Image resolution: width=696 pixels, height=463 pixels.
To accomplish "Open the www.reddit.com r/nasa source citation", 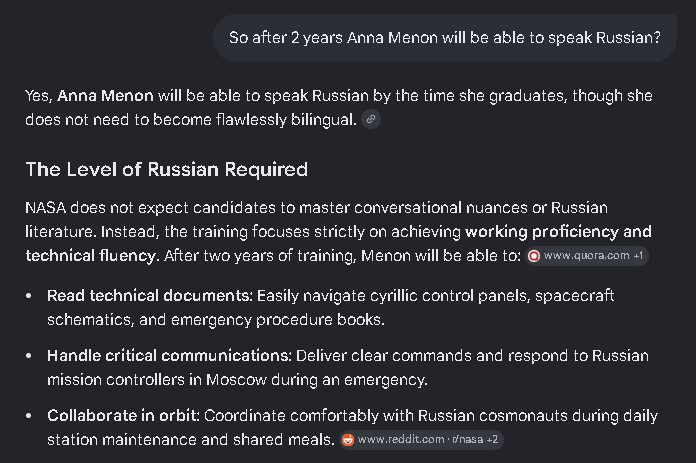I will coord(421,440).
